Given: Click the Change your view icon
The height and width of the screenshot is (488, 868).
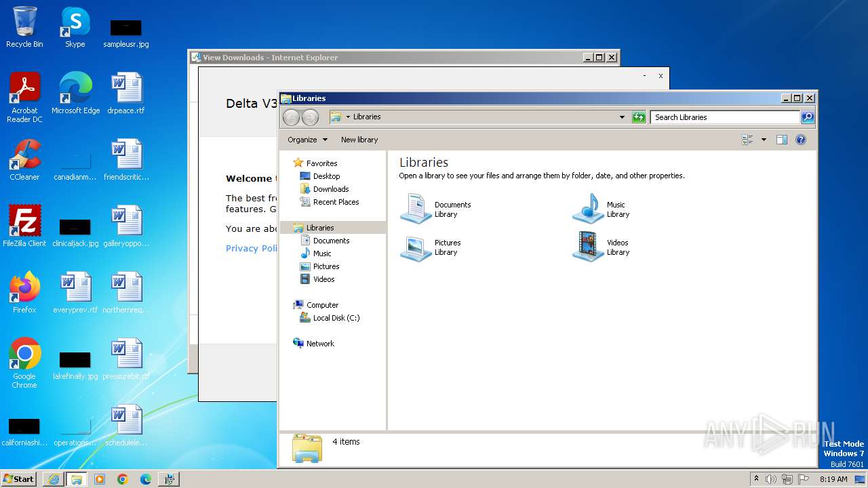Looking at the screenshot, I should coord(747,140).
